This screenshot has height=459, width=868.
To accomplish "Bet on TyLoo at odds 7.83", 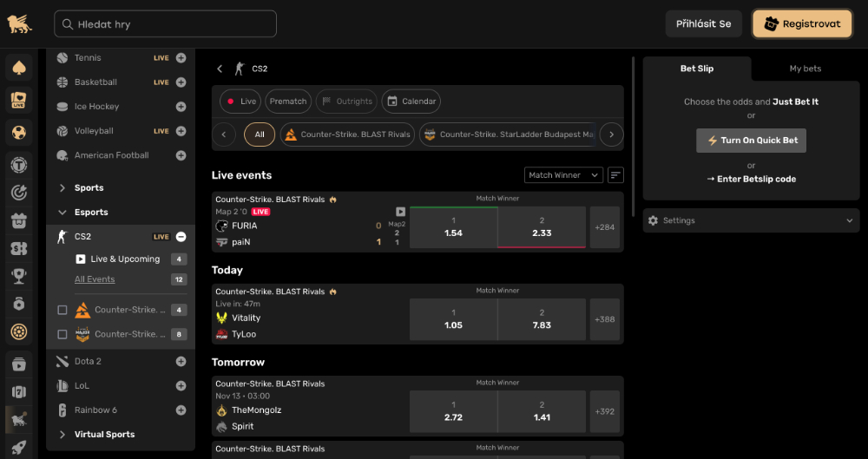I will pyautogui.click(x=542, y=319).
